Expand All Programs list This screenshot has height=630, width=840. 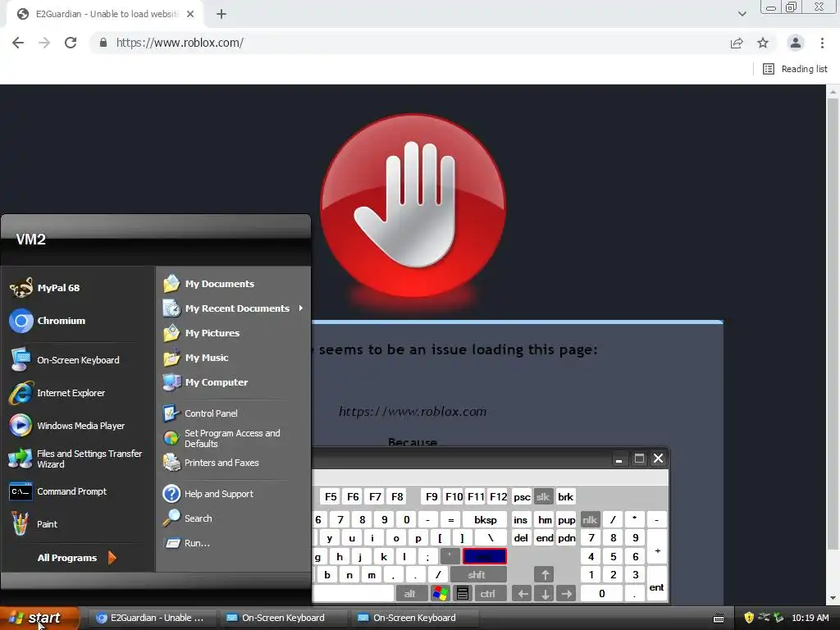click(76, 558)
